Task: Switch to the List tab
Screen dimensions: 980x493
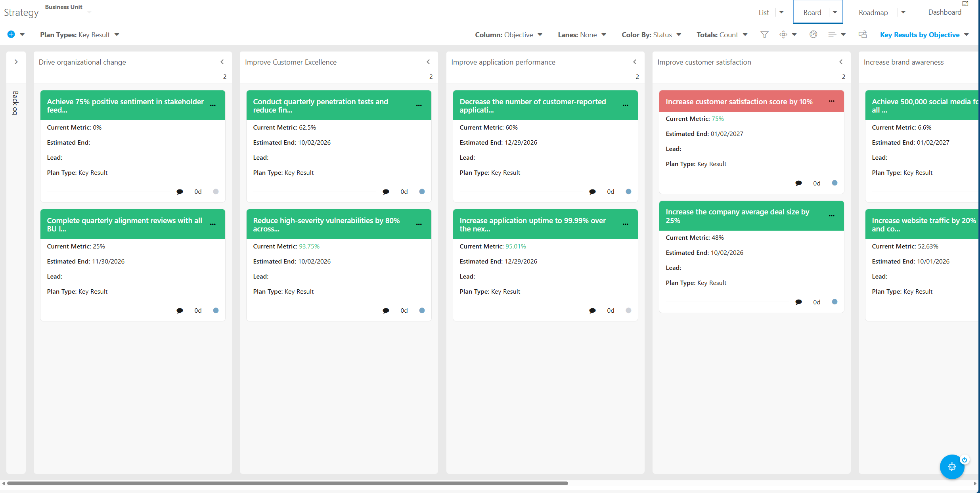Action: [764, 13]
